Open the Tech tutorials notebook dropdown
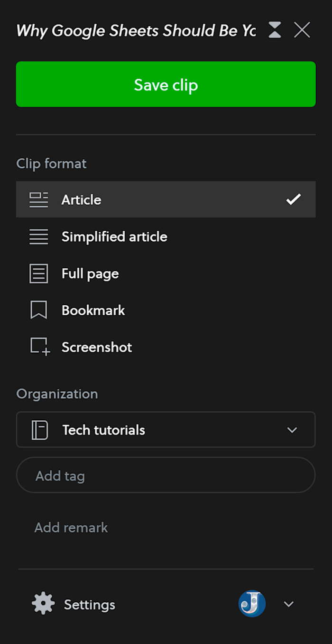The height and width of the screenshot is (644, 332). (166, 430)
